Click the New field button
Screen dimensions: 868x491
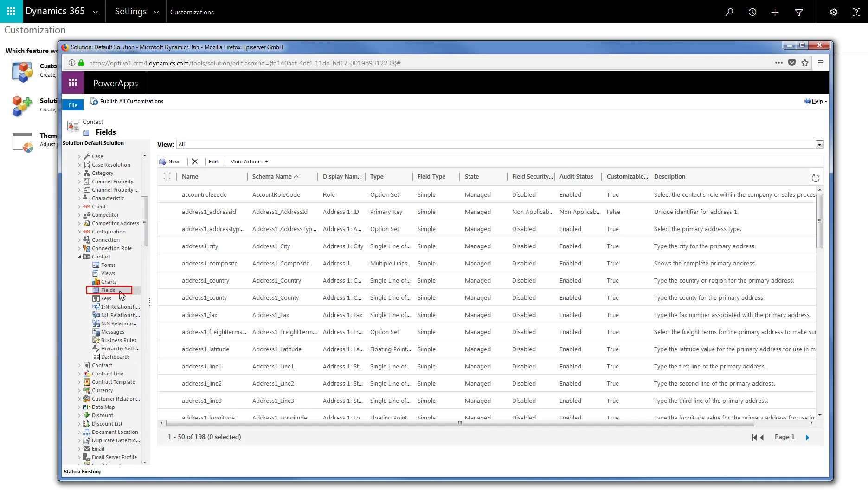click(169, 162)
